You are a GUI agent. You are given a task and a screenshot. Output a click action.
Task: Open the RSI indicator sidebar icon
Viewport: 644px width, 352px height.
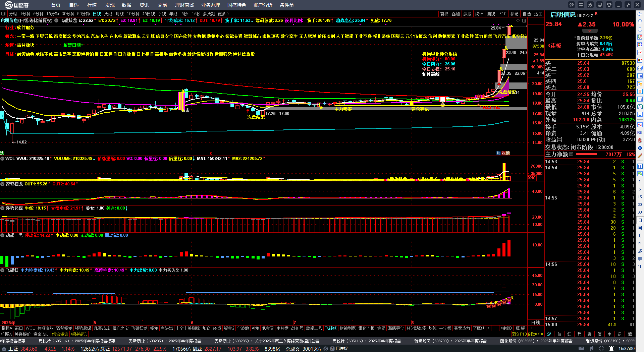click(x=640, y=132)
